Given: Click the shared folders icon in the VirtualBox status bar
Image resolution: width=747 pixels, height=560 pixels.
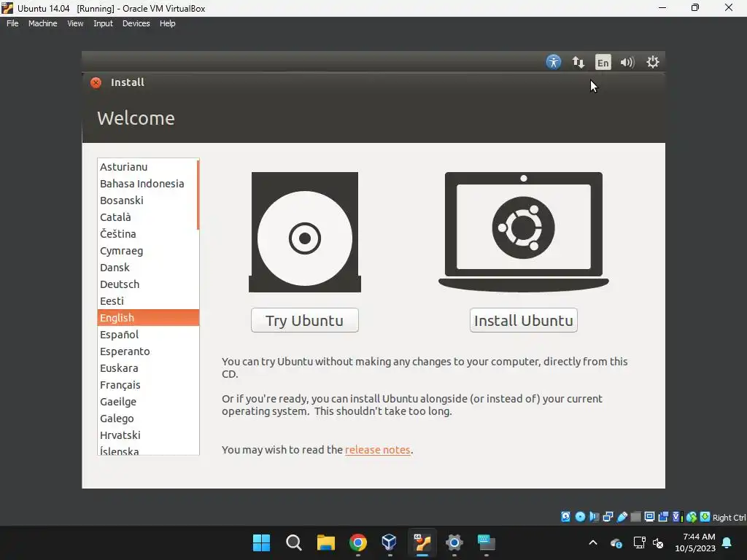Looking at the screenshot, I should (x=635, y=517).
